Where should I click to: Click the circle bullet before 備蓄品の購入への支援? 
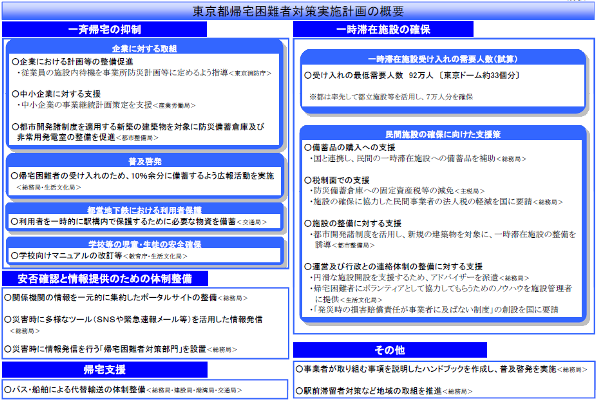(x=308, y=147)
